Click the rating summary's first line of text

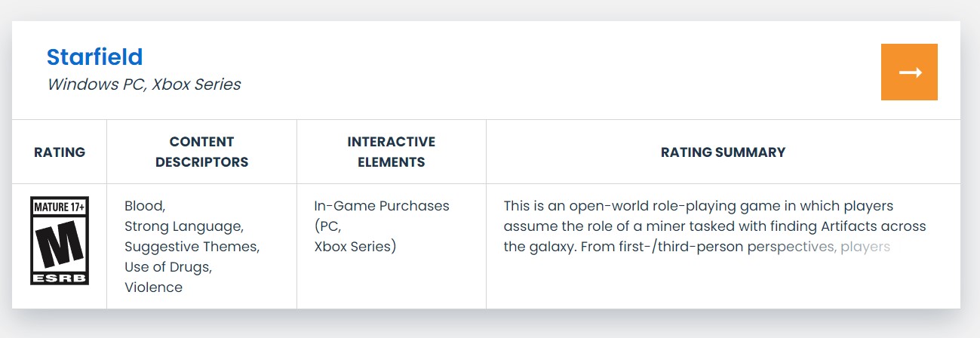698,206
